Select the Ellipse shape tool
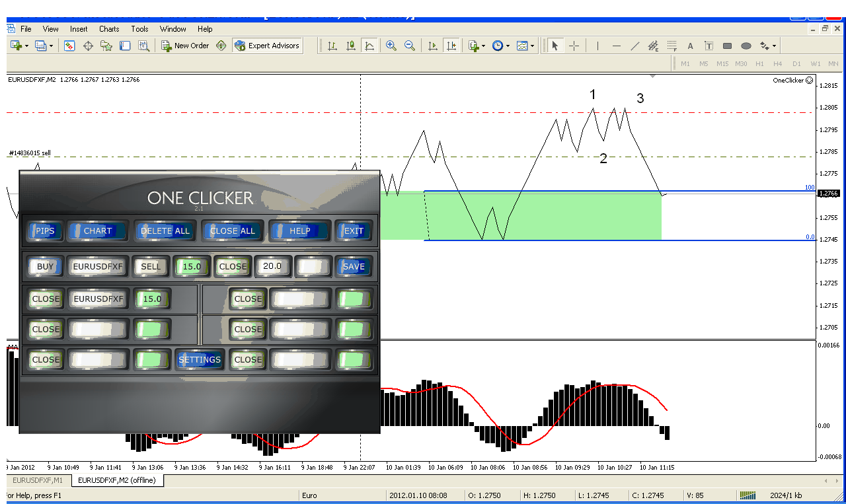This screenshot has width=846, height=504. point(746,46)
